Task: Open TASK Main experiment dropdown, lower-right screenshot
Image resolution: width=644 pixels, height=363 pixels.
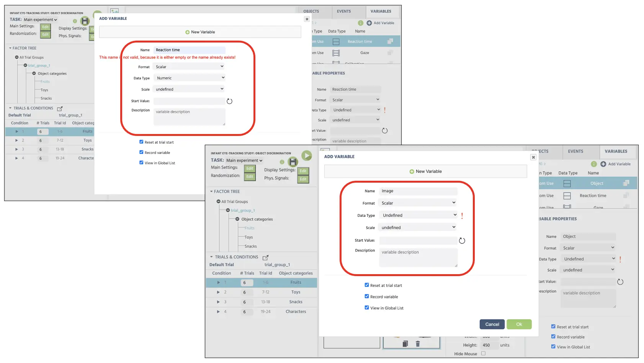Action: click(x=244, y=160)
